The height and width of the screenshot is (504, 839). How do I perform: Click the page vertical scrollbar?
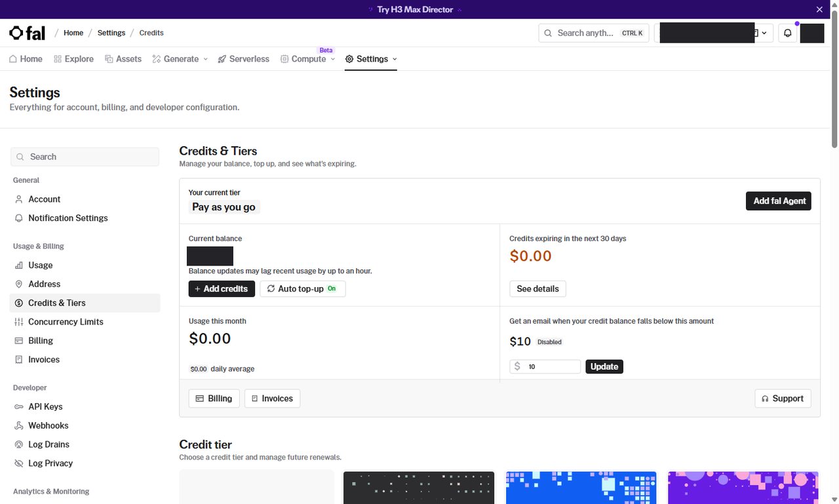coord(834,79)
